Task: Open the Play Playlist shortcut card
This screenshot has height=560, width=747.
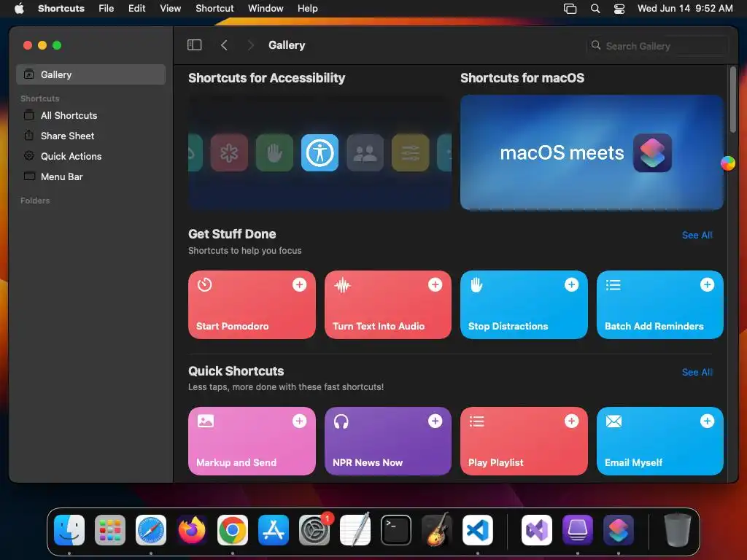Action: click(524, 441)
